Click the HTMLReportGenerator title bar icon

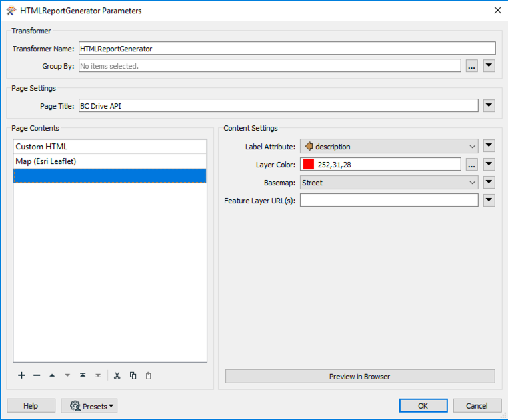click(x=11, y=11)
